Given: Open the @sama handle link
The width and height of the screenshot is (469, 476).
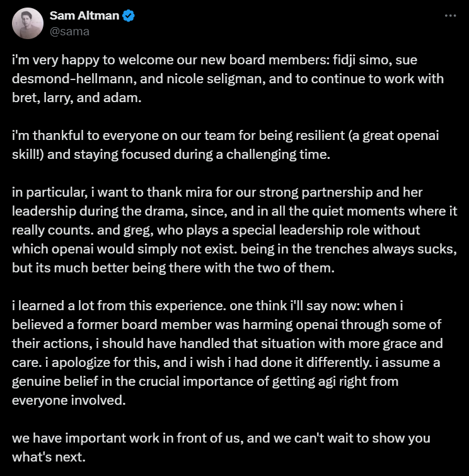Looking at the screenshot, I should click(x=69, y=31).
